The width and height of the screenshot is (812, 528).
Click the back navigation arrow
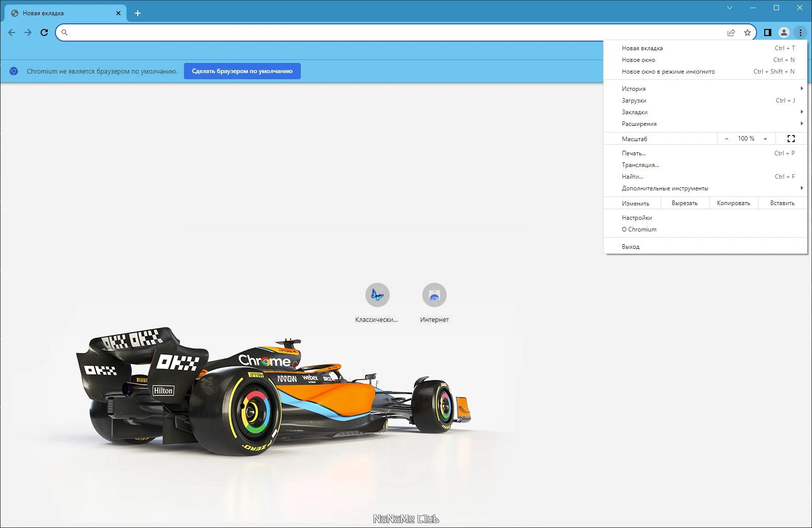click(x=12, y=32)
